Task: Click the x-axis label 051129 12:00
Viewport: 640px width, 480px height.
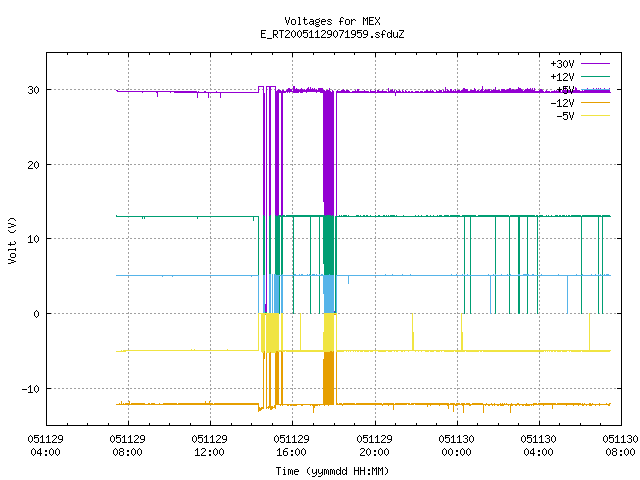Action: pos(209,445)
